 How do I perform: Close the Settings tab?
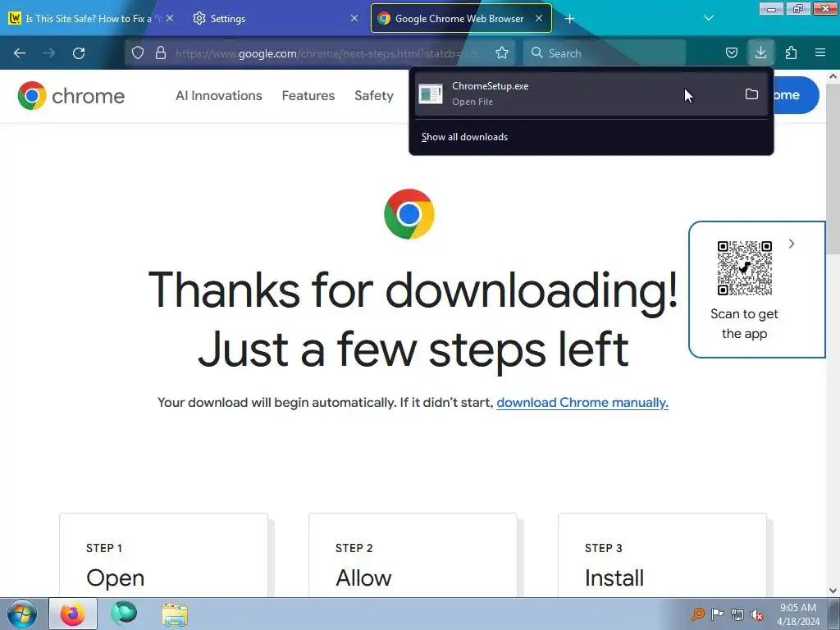354,19
